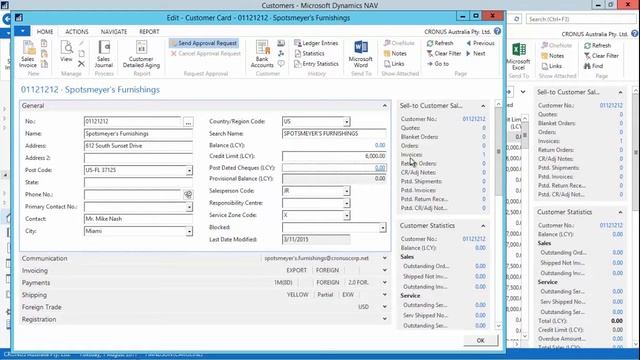Collapse the Customer Statistics FactBox
640x360 pixels.
click(x=483, y=226)
